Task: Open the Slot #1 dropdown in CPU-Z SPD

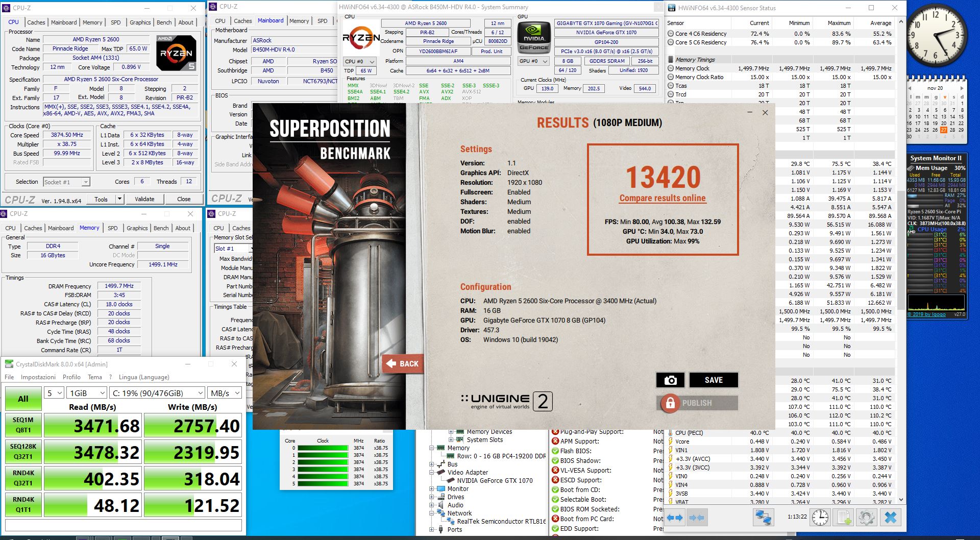Action: [233, 249]
